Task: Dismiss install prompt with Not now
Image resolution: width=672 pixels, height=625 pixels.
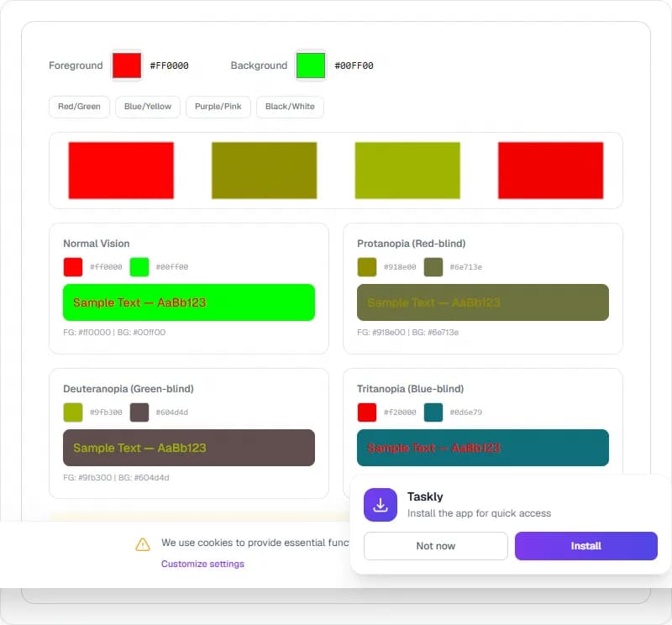Action: coord(435,546)
